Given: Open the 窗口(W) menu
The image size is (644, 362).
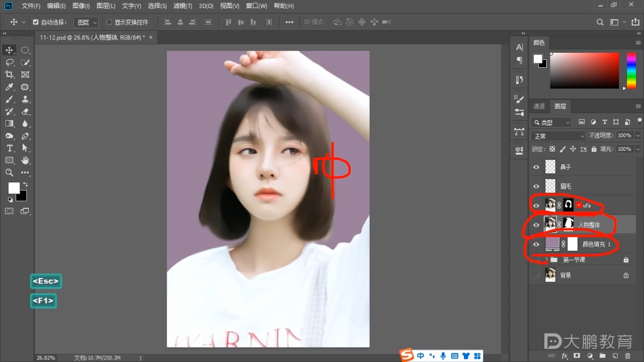Looking at the screenshot, I should click(x=257, y=6).
